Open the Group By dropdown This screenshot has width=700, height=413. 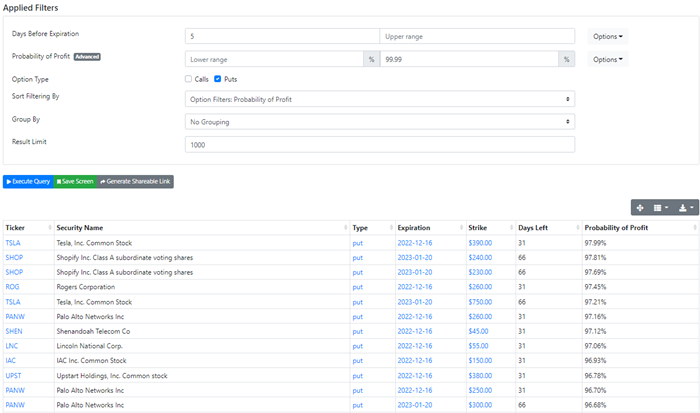[x=380, y=121]
